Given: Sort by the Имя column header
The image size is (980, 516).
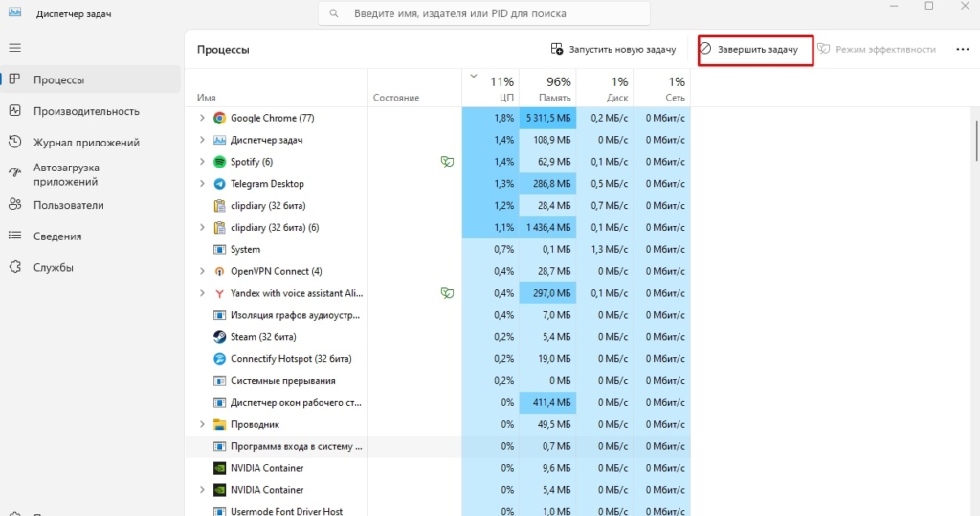Looking at the screenshot, I should click(x=277, y=88).
